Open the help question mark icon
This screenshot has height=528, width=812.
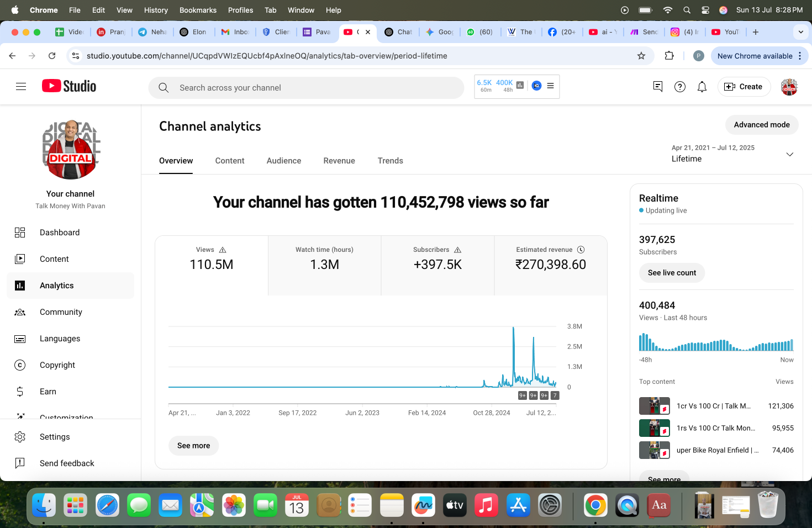click(x=679, y=87)
